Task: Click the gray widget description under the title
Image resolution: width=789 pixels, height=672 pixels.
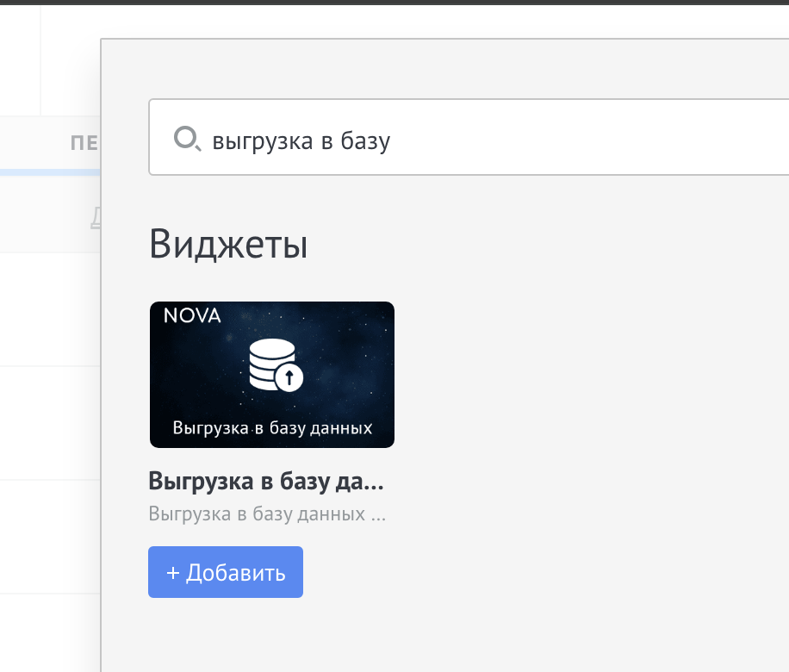Action: (267, 515)
